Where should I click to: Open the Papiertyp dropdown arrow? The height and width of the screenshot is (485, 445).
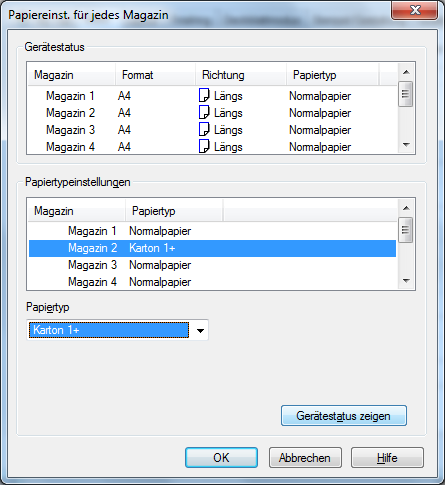point(200,330)
